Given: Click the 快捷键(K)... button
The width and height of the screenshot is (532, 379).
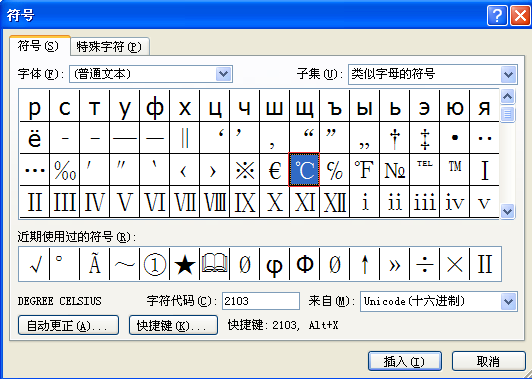Looking at the screenshot, I should coord(173,325).
